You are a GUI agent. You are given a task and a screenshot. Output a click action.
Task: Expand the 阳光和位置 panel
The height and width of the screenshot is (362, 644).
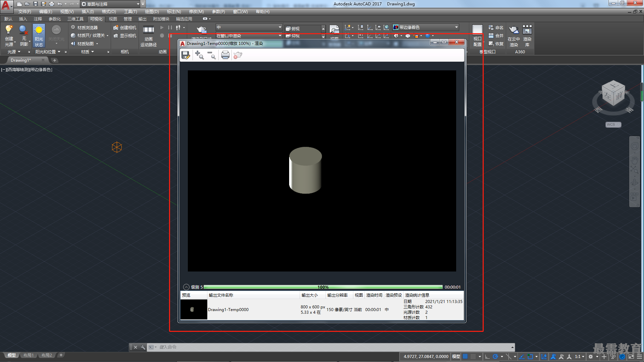pos(48,52)
